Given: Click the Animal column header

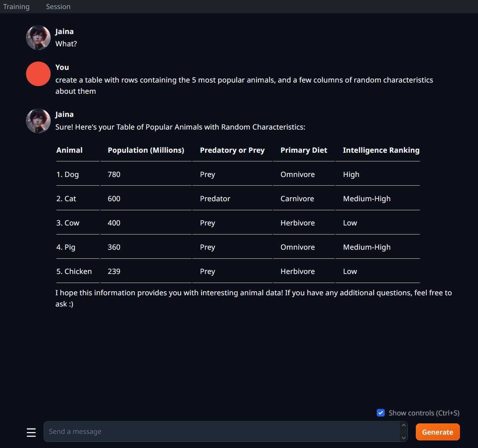Looking at the screenshot, I should coord(69,150).
